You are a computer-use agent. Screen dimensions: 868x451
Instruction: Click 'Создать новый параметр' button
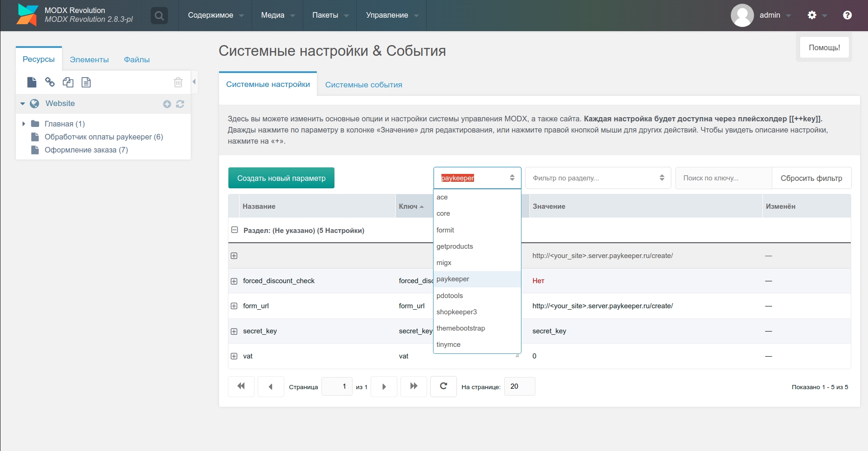point(281,178)
